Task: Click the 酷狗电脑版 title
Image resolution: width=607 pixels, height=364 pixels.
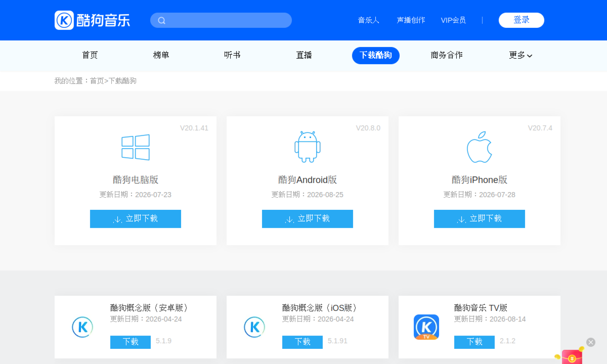Action: (x=135, y=180)
